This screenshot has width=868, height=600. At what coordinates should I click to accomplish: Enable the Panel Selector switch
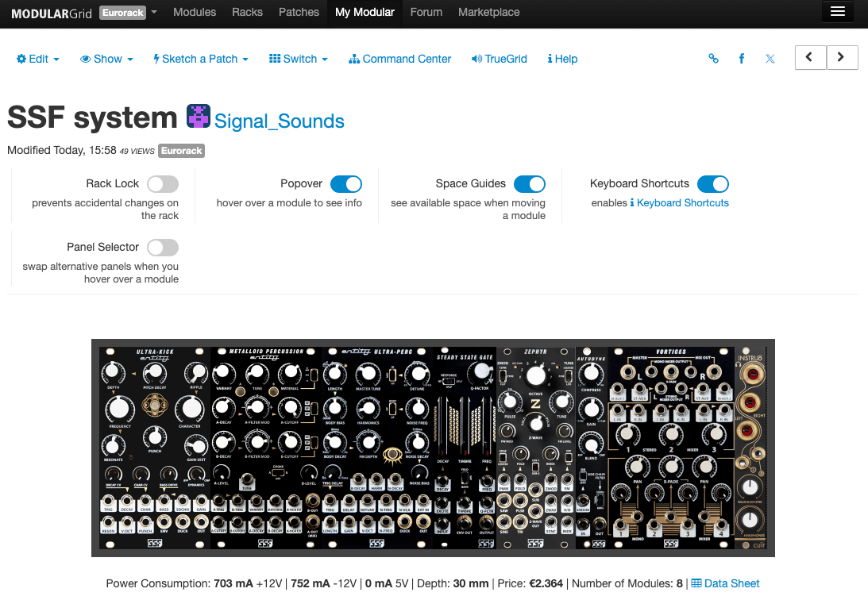tap(163, 248)
